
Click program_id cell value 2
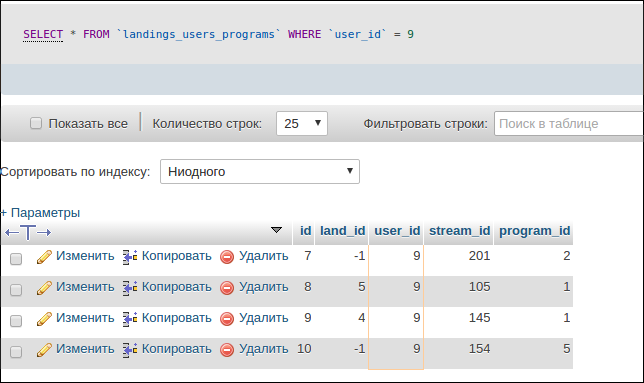coord(567,256)
